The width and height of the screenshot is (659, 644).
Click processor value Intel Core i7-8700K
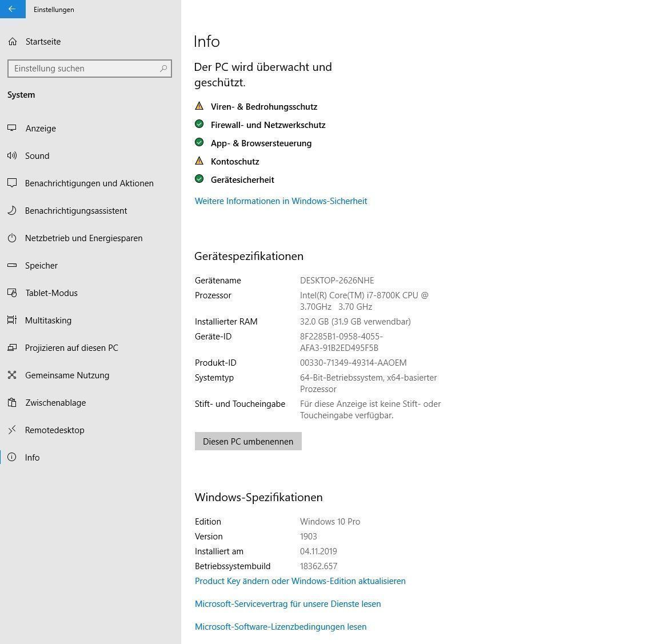pyautogui.click(x=364, y=301)
